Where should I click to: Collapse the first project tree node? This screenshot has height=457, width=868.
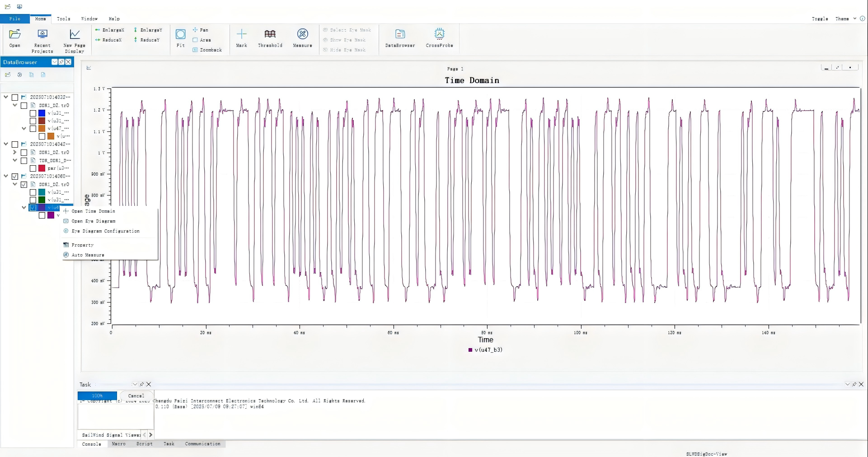(x=6, y=97)
